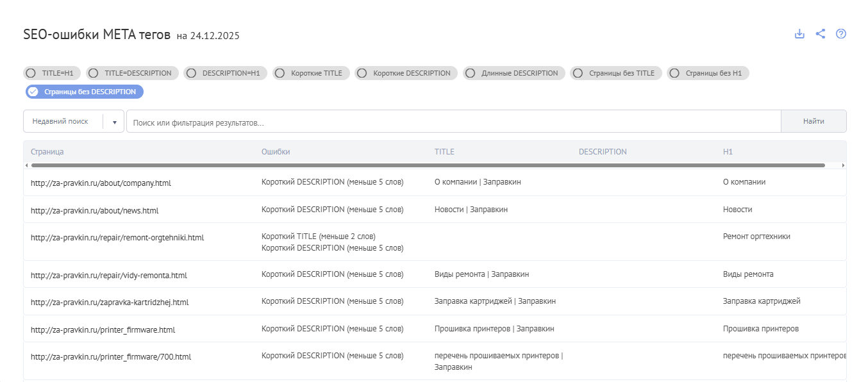Click the error text in the news.html row
The image size is (868, 382).
click(333, 210)
